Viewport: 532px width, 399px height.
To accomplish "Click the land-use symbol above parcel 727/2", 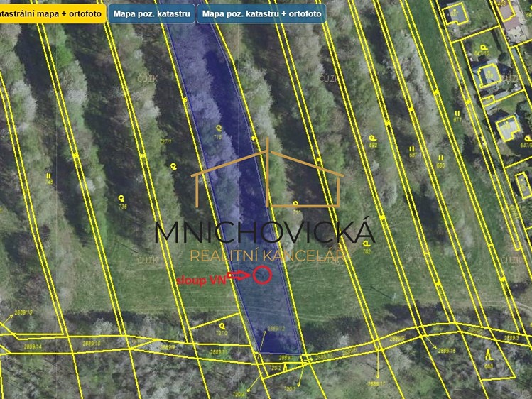I will coord(222,326).
